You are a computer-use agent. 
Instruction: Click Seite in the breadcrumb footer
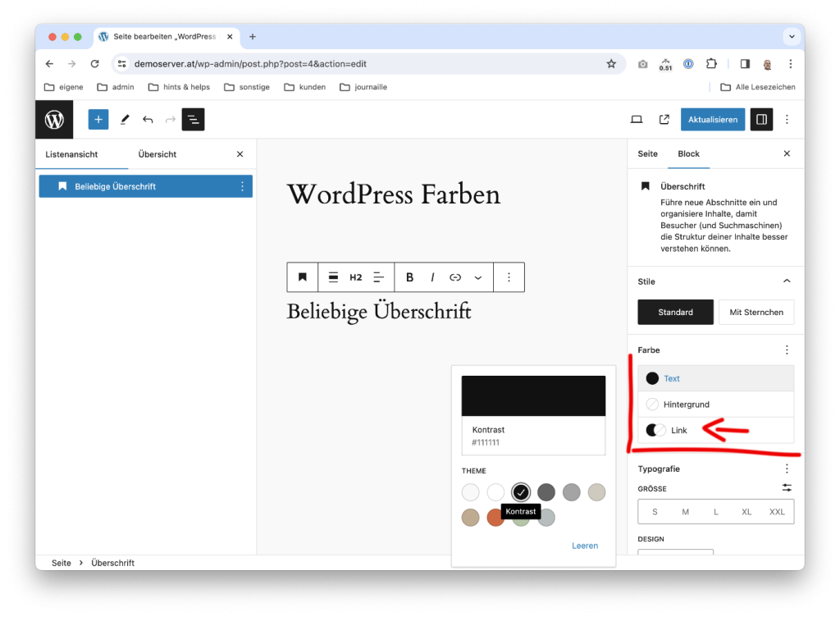pyautogui.click(x=61, y=563)
